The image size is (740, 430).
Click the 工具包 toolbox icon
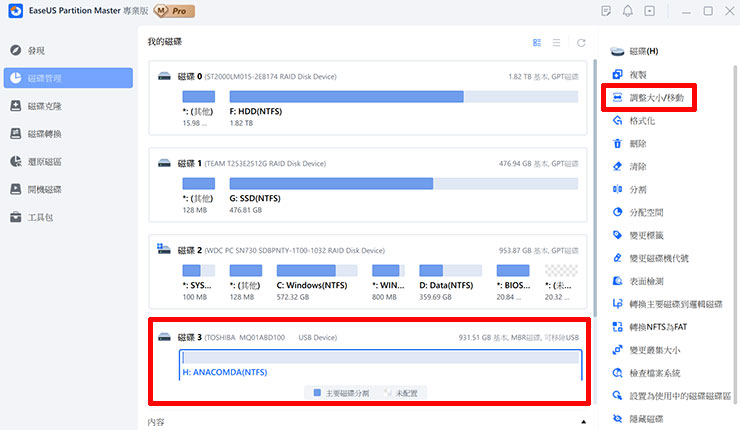click(x=16, y=217)
